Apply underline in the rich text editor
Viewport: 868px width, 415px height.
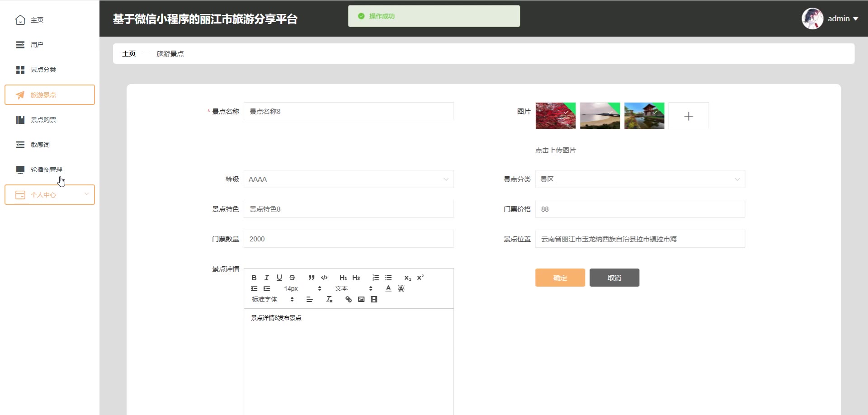[279, 278]
